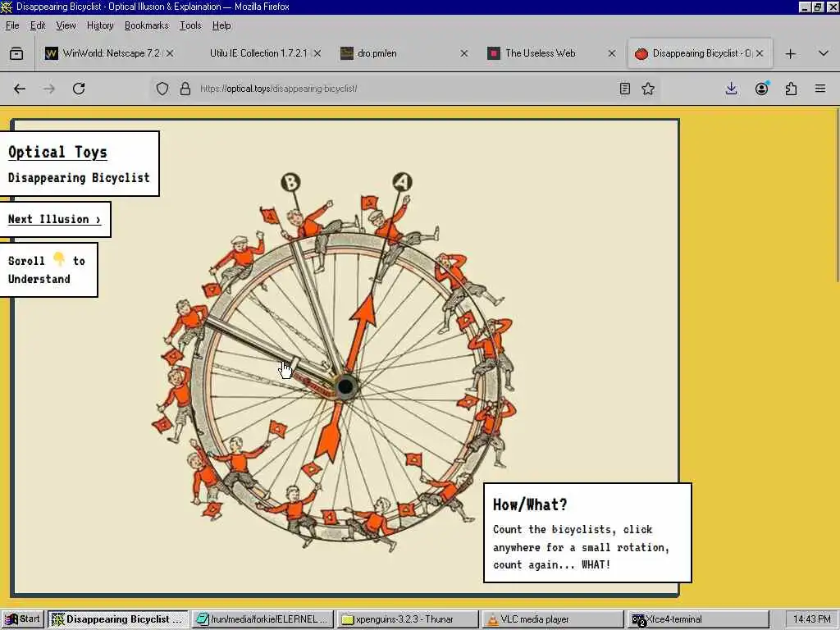Image resolution: width=840 pixels, height=630 pixels.
Task: Open Firefox View icon left of tabs
Action: click(16, 53)
